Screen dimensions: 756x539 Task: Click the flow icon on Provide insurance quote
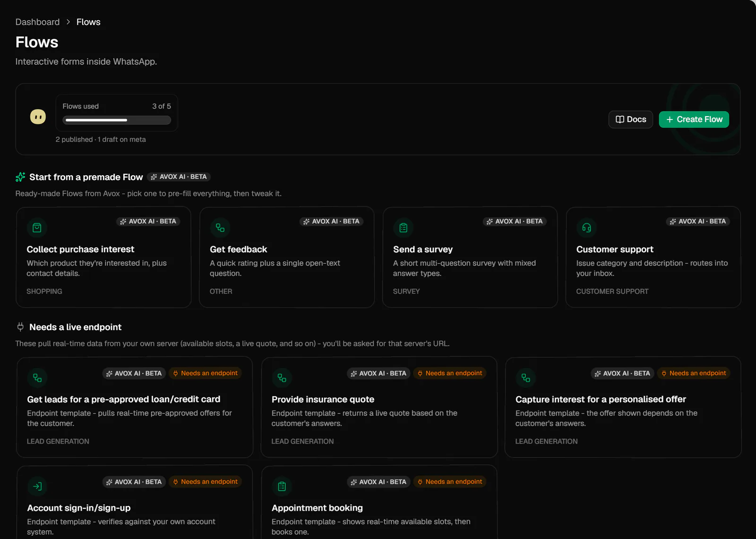(x=282, y=378)
